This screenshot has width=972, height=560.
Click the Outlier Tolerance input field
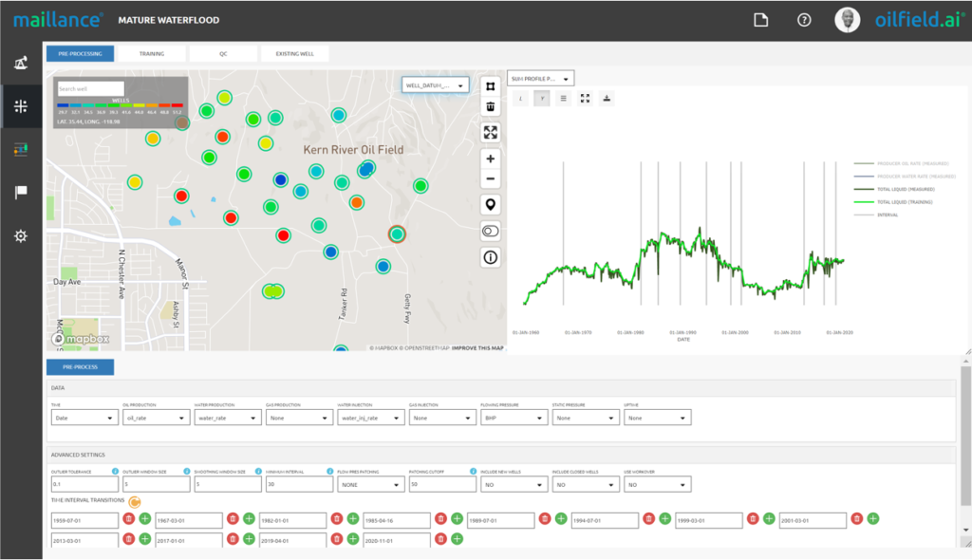(84, 484)
